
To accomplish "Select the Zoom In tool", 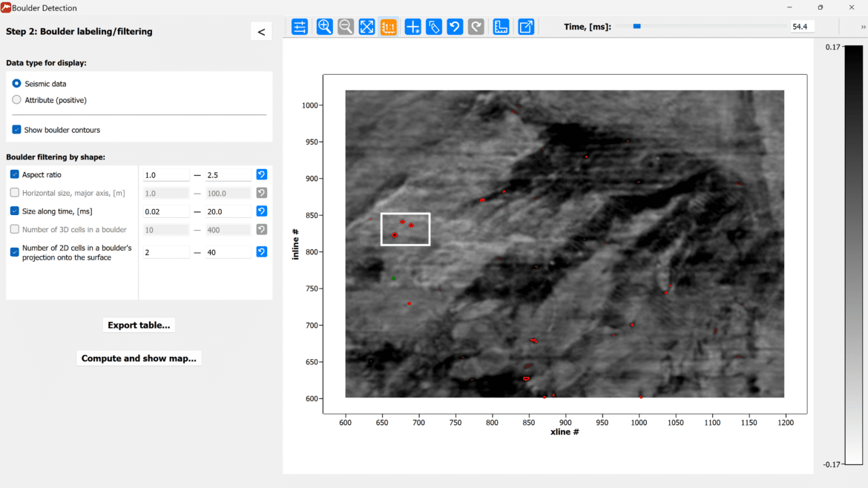I will click(324, 27).
